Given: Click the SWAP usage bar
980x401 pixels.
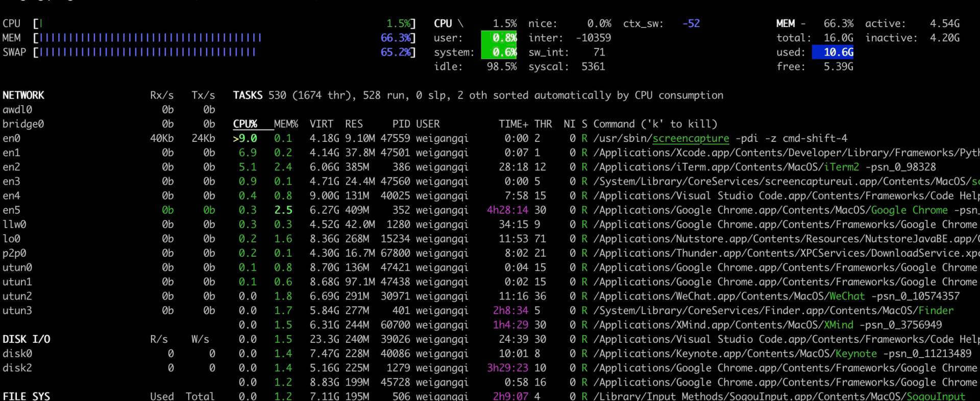Looking at the screenshot, I should point(148,52).
